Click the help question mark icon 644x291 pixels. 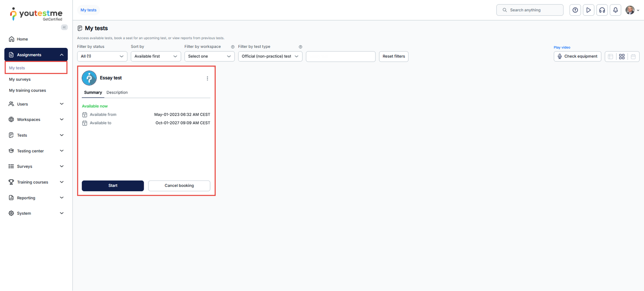pos(575,10)
